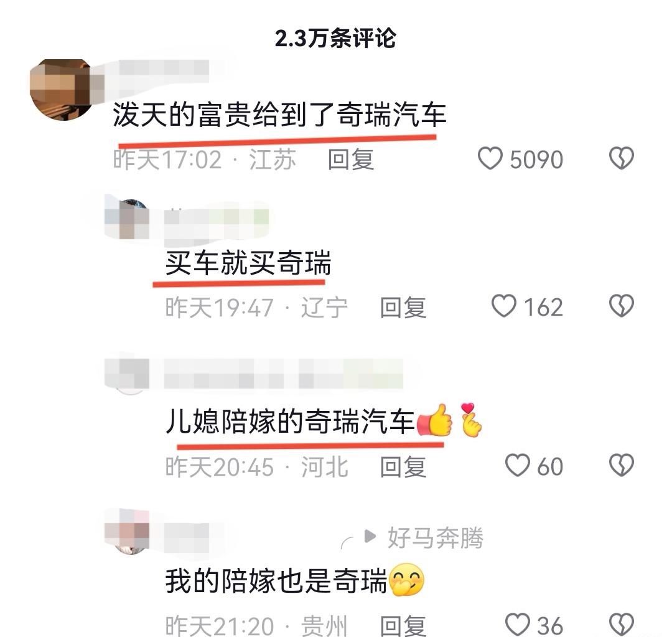Tap broken heart on 辽宁 comment
This screenshot has width=672, height=637.
tap(621, 306)
